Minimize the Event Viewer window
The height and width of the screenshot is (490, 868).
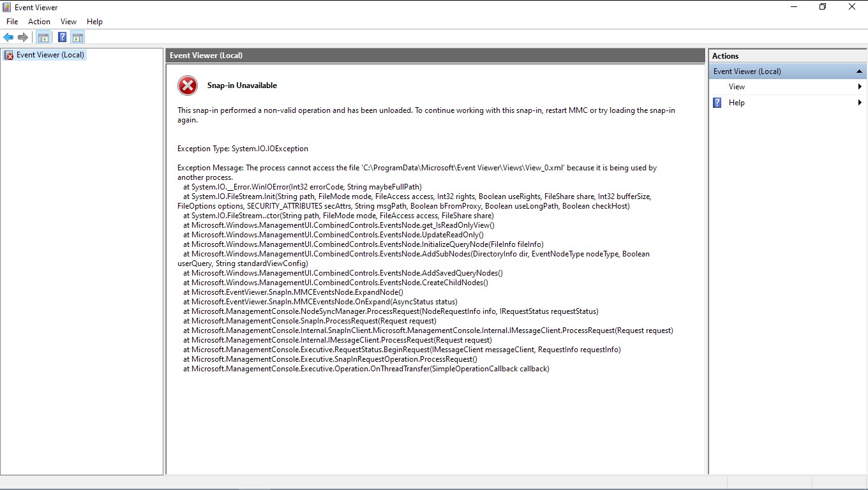coord(793,7)
